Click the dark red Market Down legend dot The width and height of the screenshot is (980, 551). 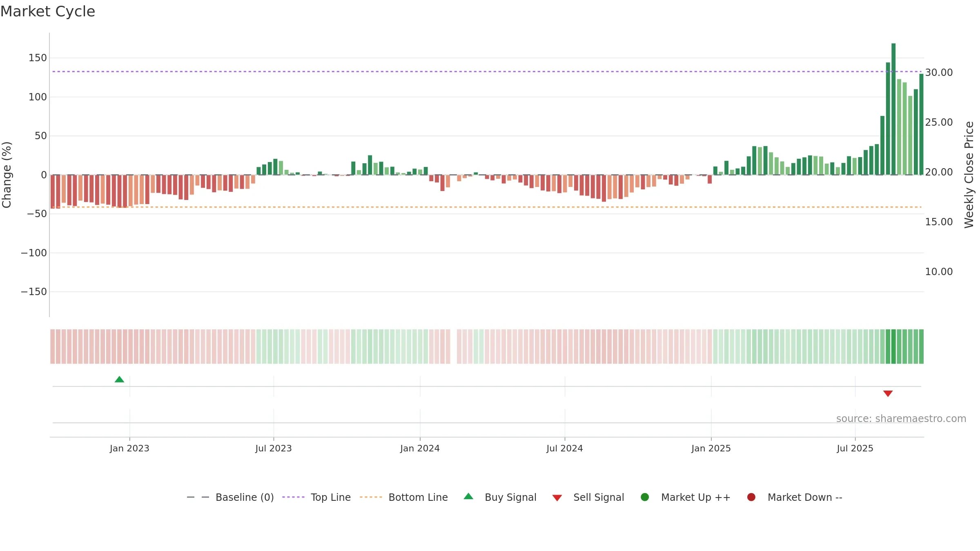751,497
